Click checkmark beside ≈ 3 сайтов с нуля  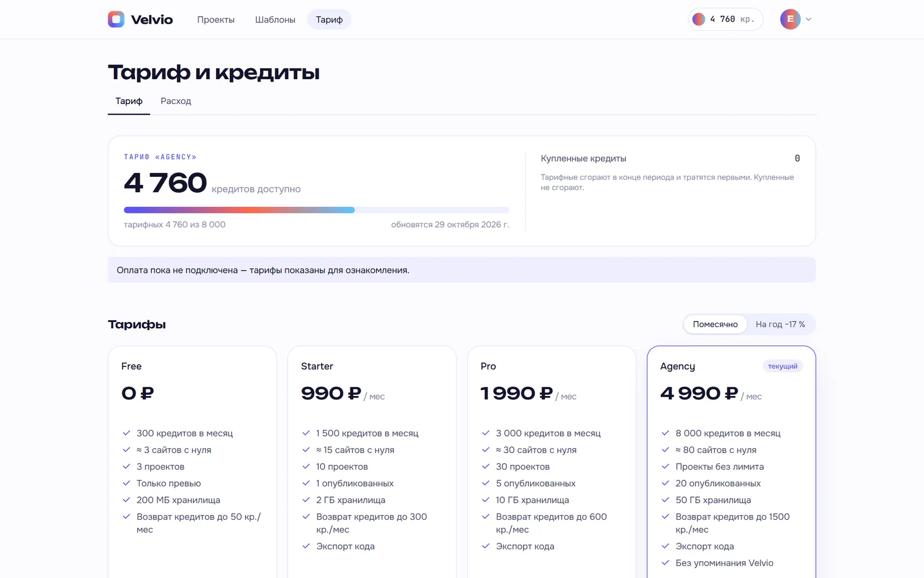[x=126, y=450]
